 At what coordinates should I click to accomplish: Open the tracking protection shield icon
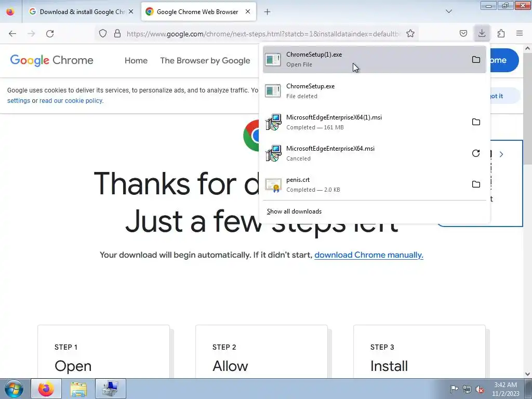[103, 33]
